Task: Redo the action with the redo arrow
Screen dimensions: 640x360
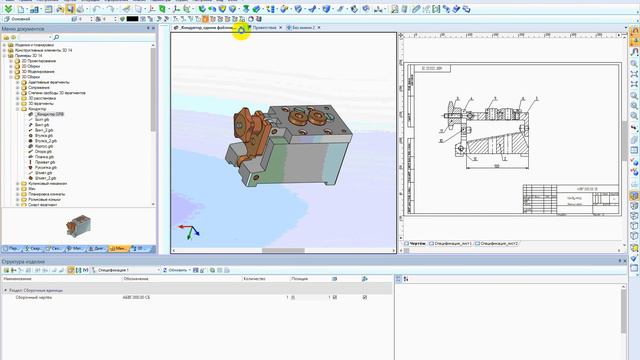Action: (110, 9)
